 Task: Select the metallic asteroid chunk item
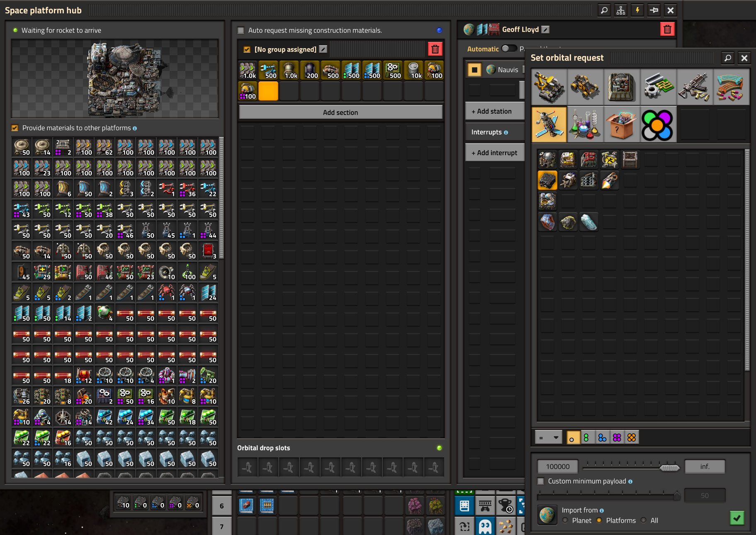coord(547,222)
